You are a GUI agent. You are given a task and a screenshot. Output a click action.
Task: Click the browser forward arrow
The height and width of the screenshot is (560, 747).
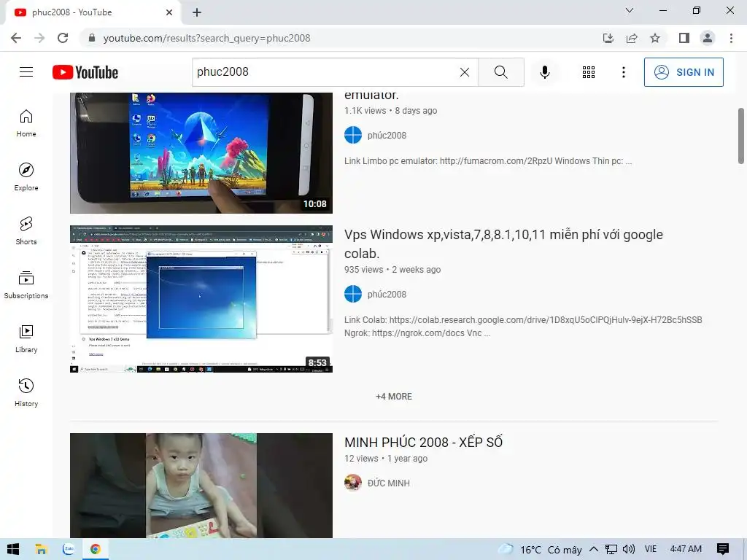(x=39, y=38)
